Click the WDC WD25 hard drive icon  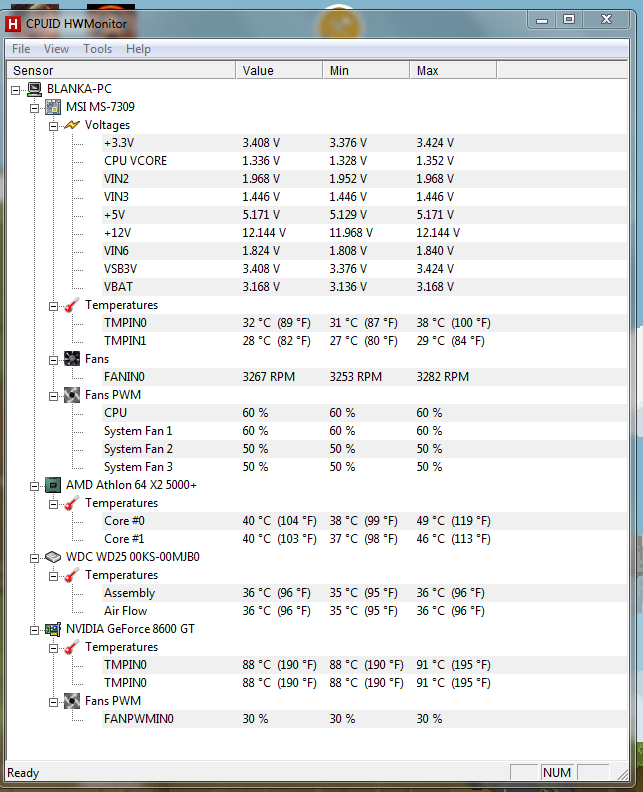(x=52, y=557)
